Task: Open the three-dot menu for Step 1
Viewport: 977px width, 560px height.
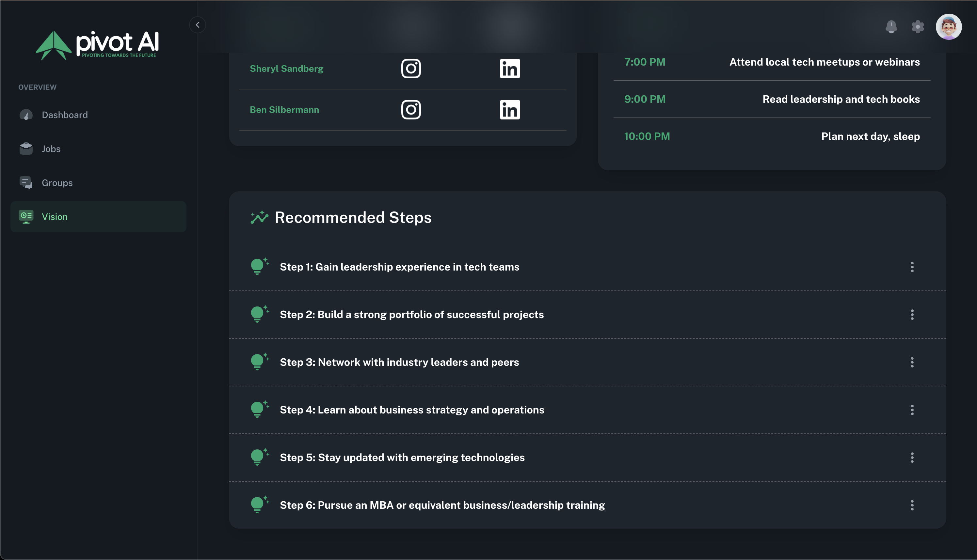Action: [x=912, y=267]
